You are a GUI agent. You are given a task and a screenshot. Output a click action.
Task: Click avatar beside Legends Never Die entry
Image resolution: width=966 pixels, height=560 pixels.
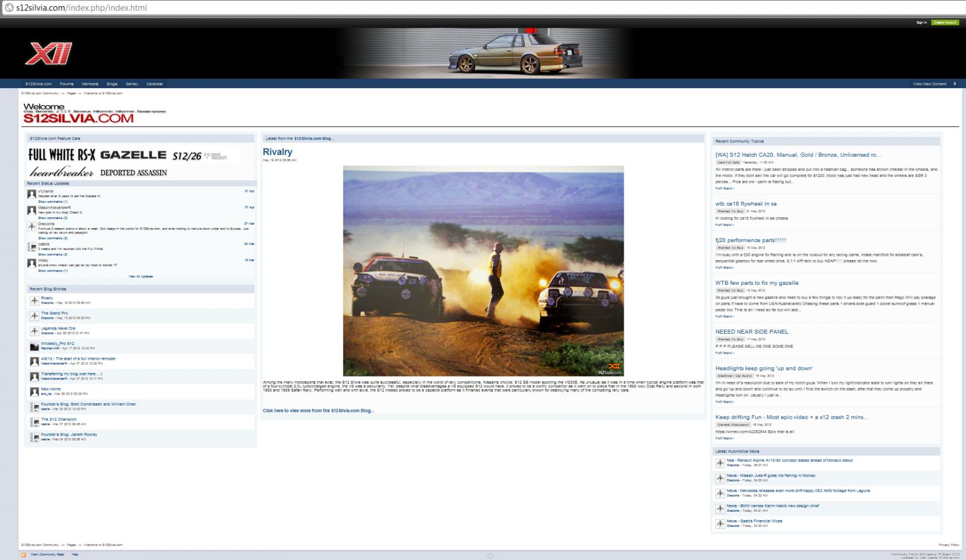coord(34,331)
